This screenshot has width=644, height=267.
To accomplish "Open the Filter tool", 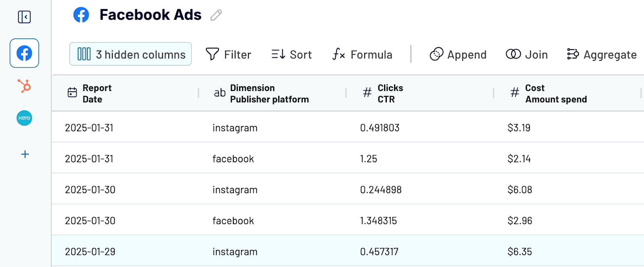I will tap(229, 54).
